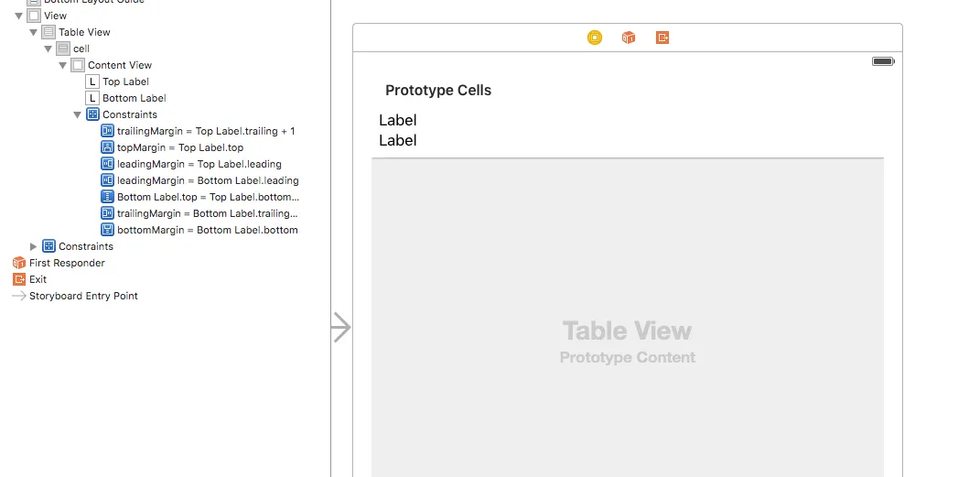The image size is (980, 477).
Task: Click the Table View Prototype Content placeholder
Action: pyautogui.click(x=627, y=341)
